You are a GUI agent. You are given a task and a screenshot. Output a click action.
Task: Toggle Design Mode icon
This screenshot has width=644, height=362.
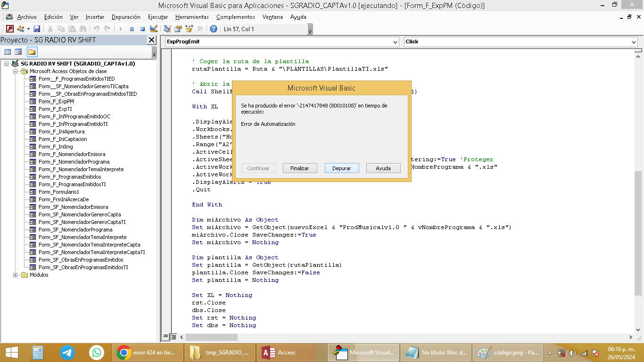click(x=153, y=29)
